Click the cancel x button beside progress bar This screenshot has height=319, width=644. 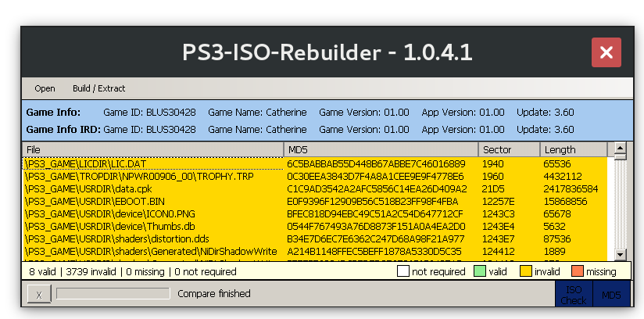(x=39, y=294)
